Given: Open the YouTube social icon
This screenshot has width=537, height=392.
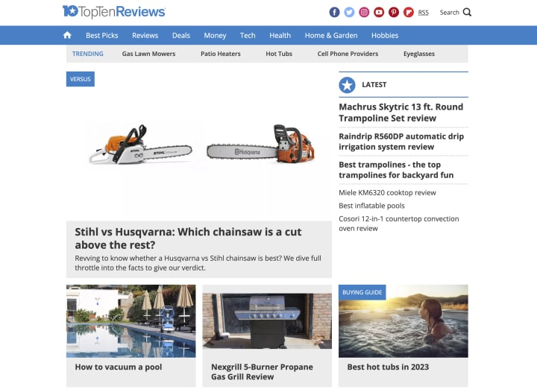Looking at the screenshot, I should tap(378, 13).
